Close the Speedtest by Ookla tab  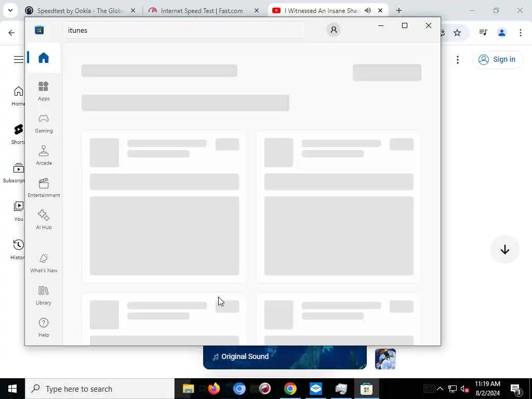click(133, 10)
